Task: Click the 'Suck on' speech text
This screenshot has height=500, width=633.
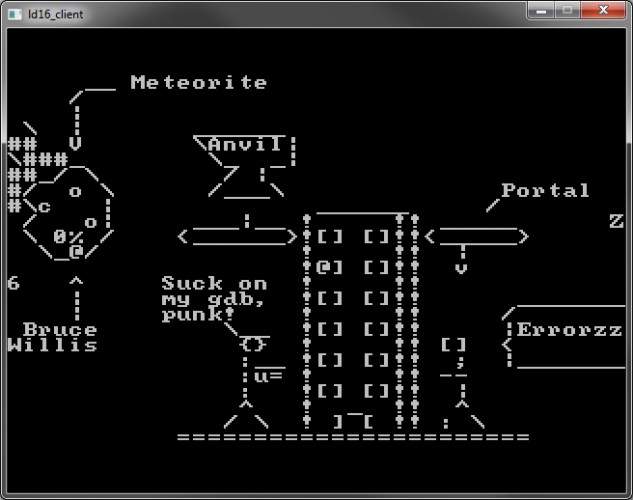Action: pyautogui.click(x=214, y=283)
